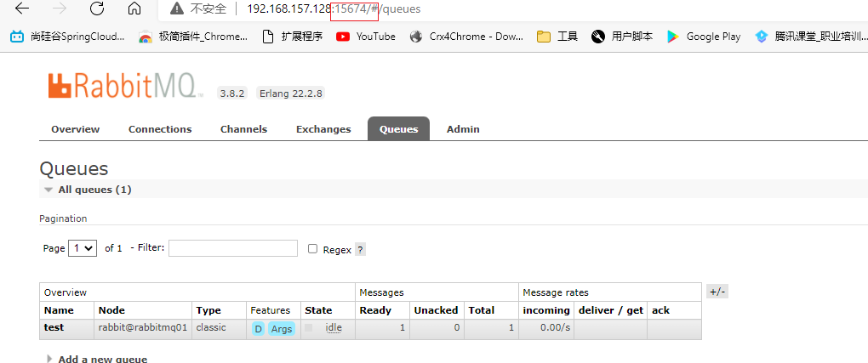Open the 工具 bookmarks folder
Screen dimensions: 868x363
[x=557, y=37]
